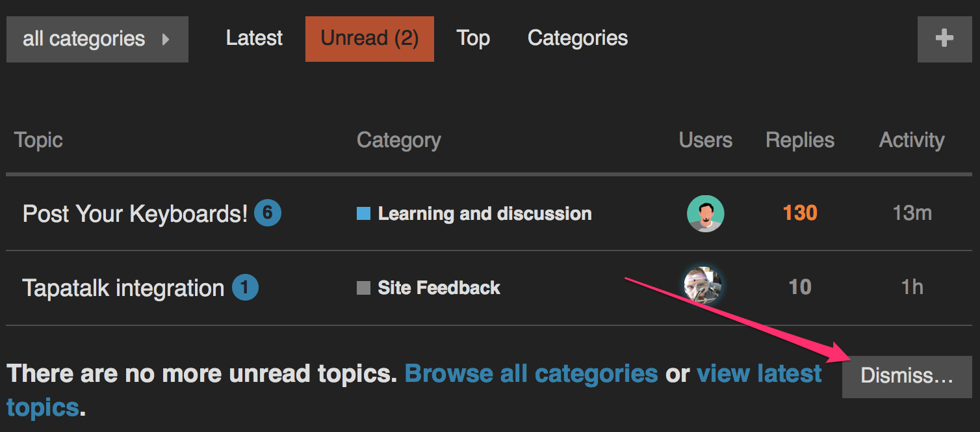Click the unread badge showing 6

(x=268, y=213)
